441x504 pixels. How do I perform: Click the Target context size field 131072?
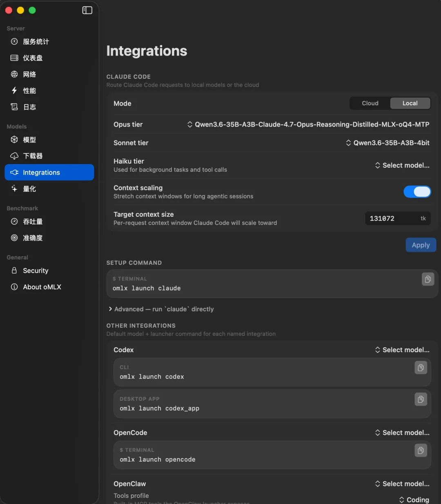(x=397, y=218)
